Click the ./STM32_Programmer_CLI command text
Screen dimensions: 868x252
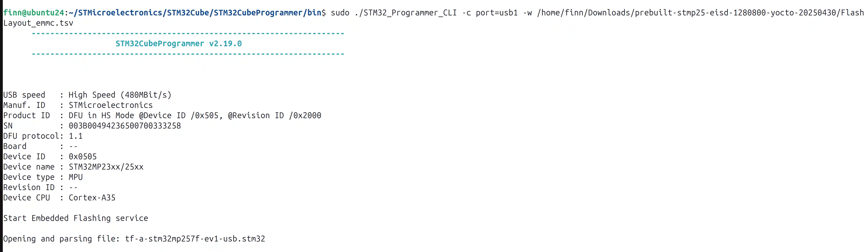406,13
